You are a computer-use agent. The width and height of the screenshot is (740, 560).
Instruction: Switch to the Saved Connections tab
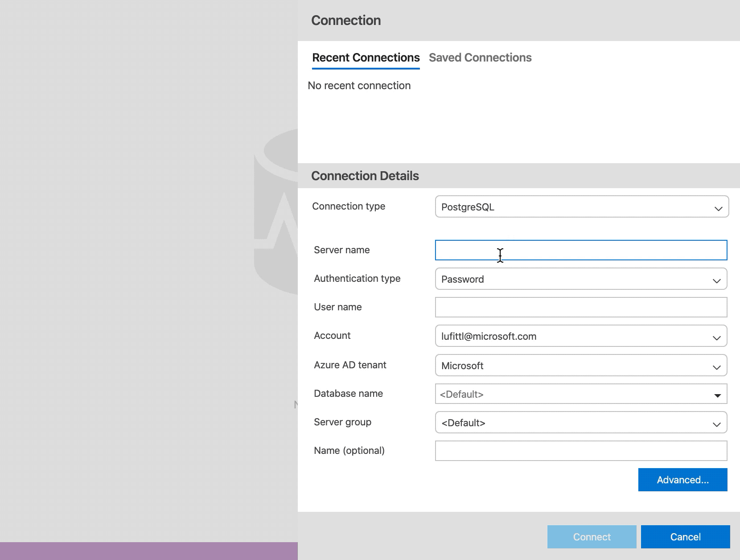coord(481,58)
